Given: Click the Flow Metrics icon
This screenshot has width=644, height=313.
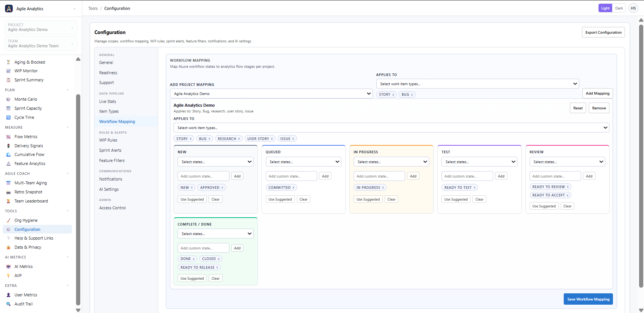Looking at the screenshot, I should [8, 137].
